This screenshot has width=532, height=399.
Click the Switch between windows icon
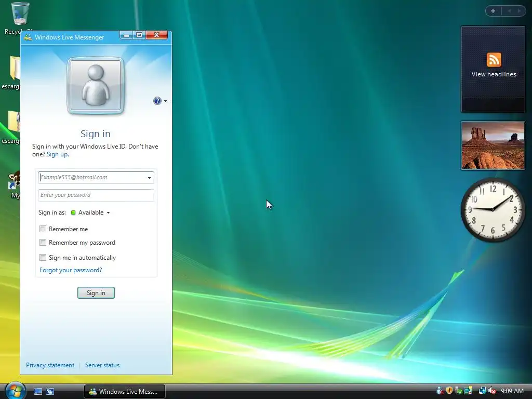pyautogui.click(x=50, y=392)
